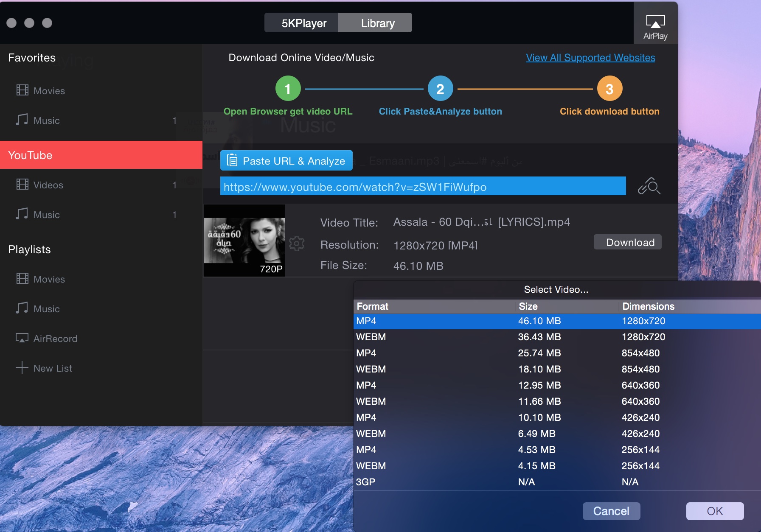
Task: Open video settings gear icon
Action: point(297,244)
